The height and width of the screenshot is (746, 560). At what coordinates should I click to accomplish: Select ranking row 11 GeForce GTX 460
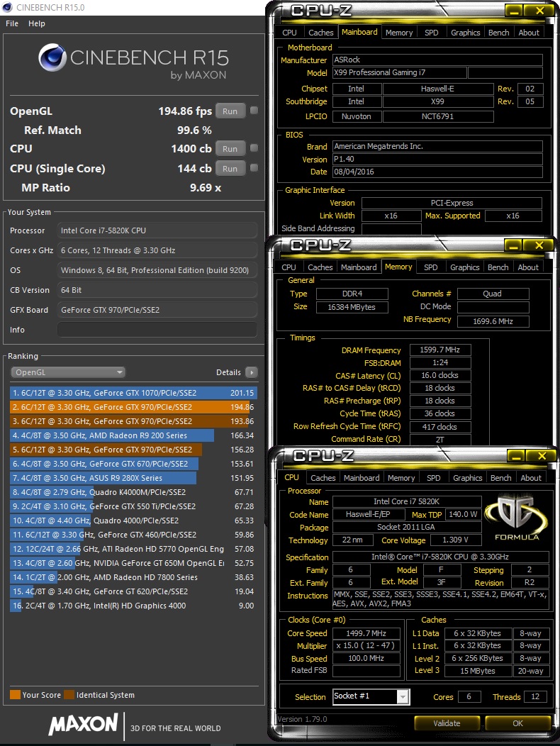(134, 535)
